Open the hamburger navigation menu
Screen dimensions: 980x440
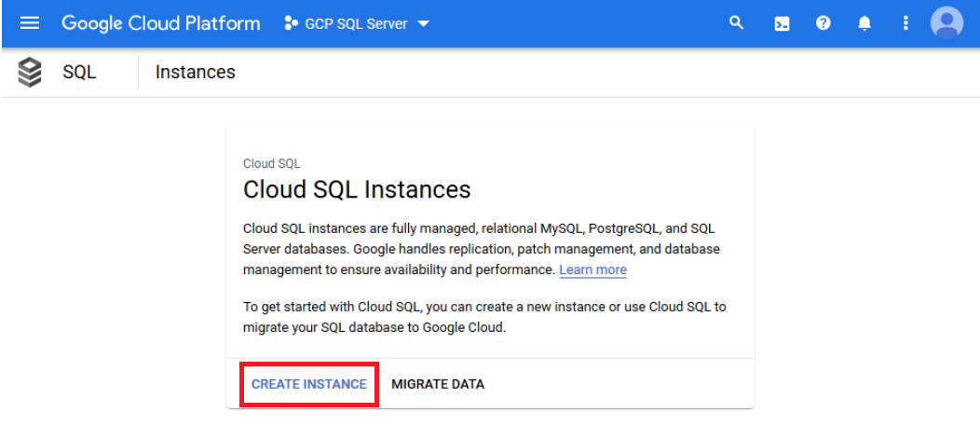(x=30, y=23)
